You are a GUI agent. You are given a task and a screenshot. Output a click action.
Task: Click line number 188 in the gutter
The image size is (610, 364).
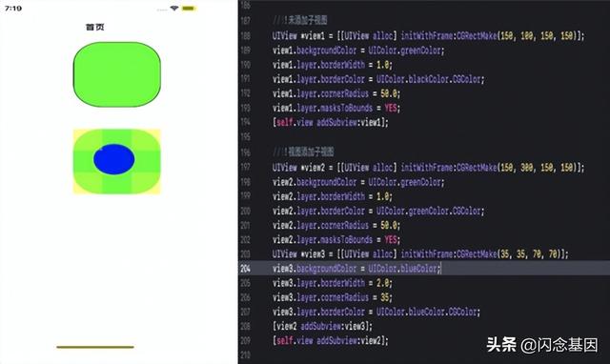click(246, 36)
